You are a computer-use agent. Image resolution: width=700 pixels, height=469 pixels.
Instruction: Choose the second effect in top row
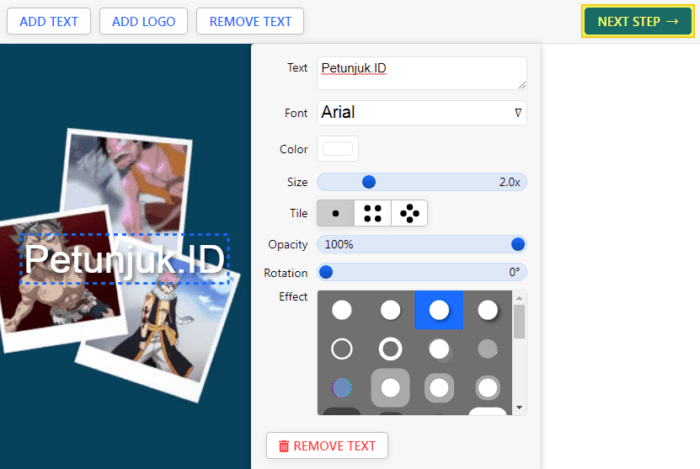[x=391, y=310]
